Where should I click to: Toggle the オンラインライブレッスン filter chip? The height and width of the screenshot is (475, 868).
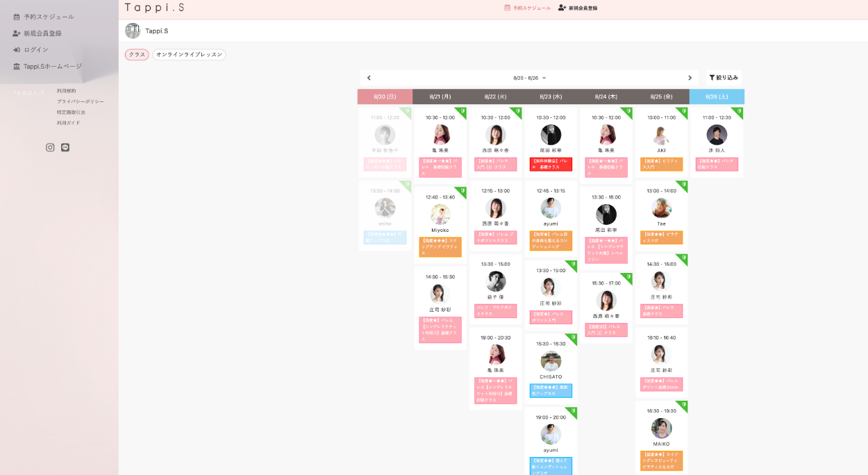pos(189,55)
